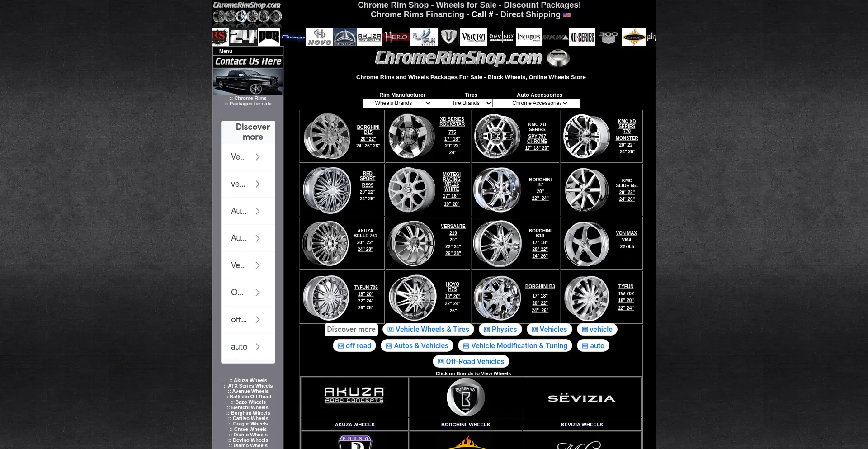Click the US flag icon beside Direct Shipping

566,15
